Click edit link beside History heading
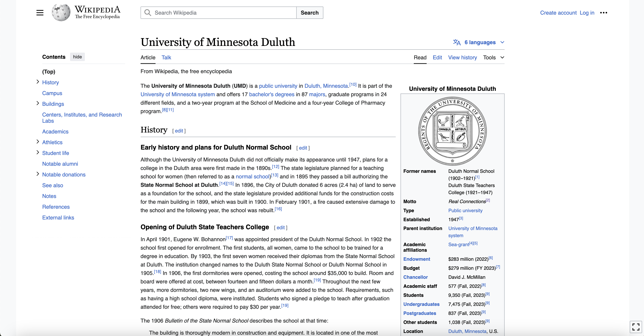644x336 pixels. click(179, 131)
